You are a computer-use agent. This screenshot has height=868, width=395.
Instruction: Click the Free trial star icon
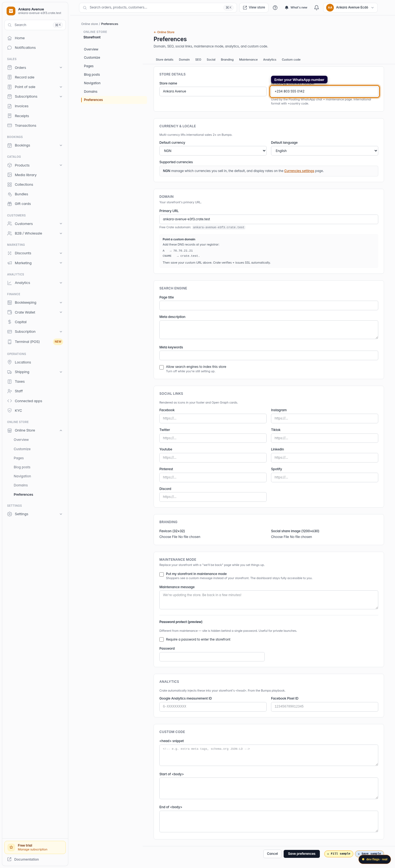click(12, 847)
